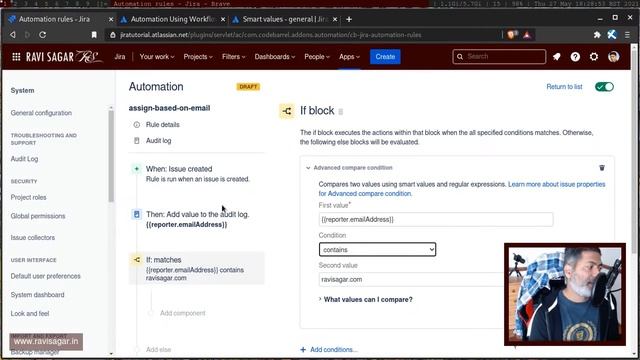Collapse the Advanced compare condition section

tap(308, 168)
